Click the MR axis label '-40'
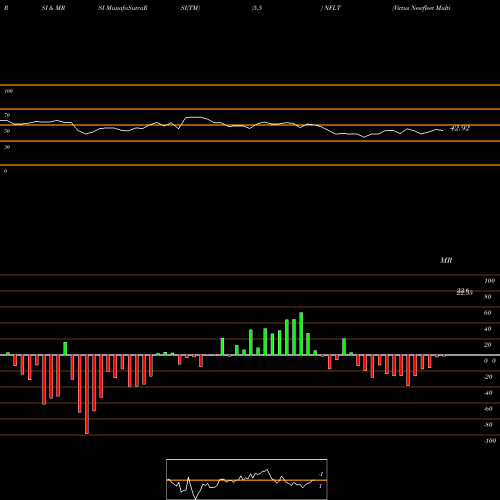 pyautogui.click(x=488, y=393)
